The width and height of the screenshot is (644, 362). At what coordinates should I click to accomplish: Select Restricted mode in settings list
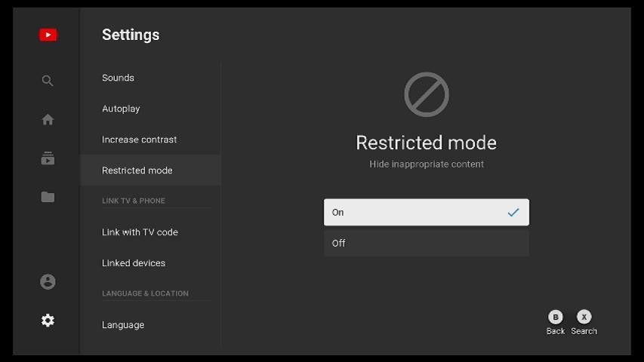(137, 170)
